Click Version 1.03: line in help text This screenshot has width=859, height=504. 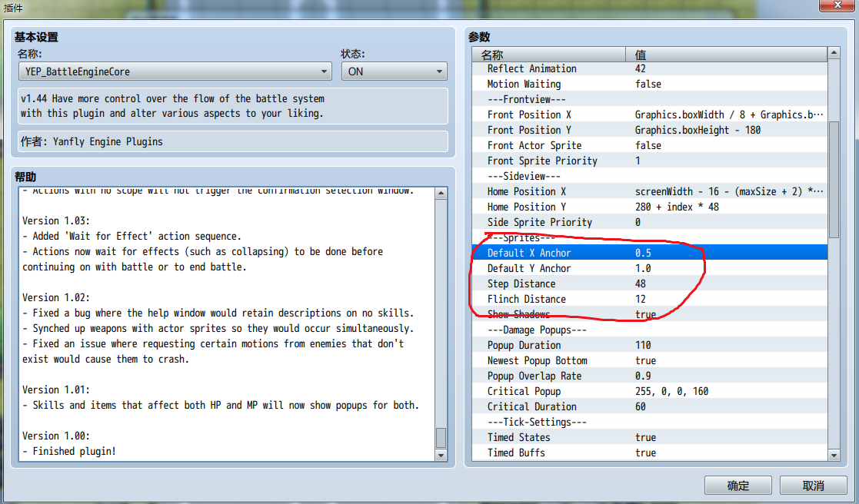56,221
